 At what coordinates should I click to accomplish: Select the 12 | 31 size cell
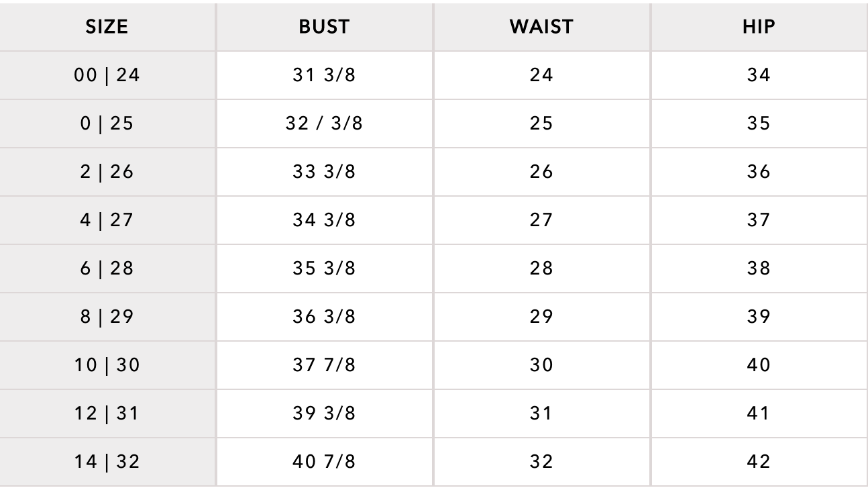[107, 413]
